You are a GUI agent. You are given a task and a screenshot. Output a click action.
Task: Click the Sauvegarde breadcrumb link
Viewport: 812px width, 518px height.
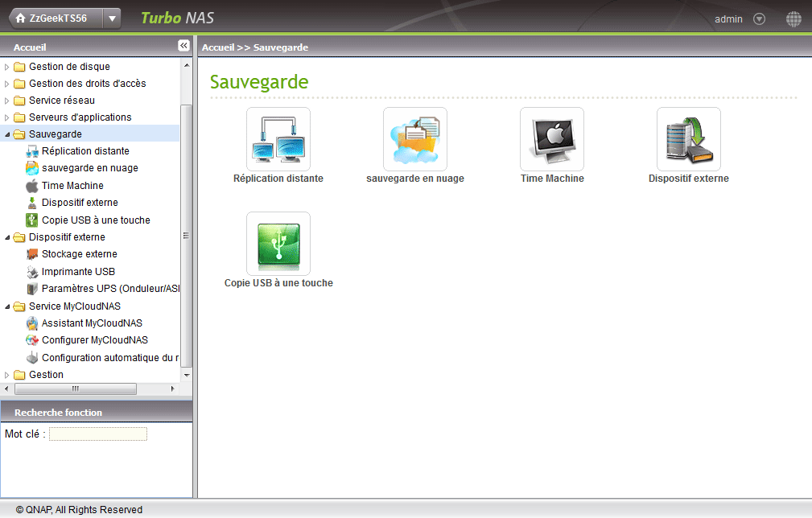point(281,47)
